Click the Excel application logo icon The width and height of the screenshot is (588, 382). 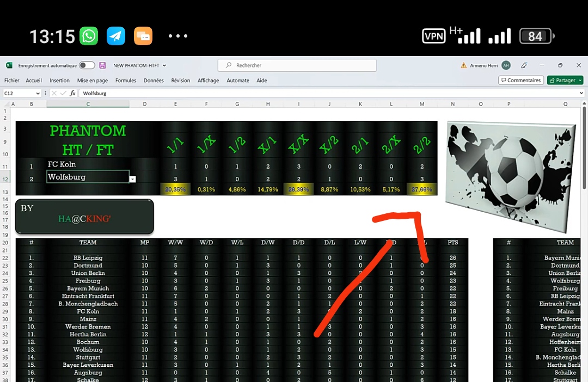pos(9,65)
